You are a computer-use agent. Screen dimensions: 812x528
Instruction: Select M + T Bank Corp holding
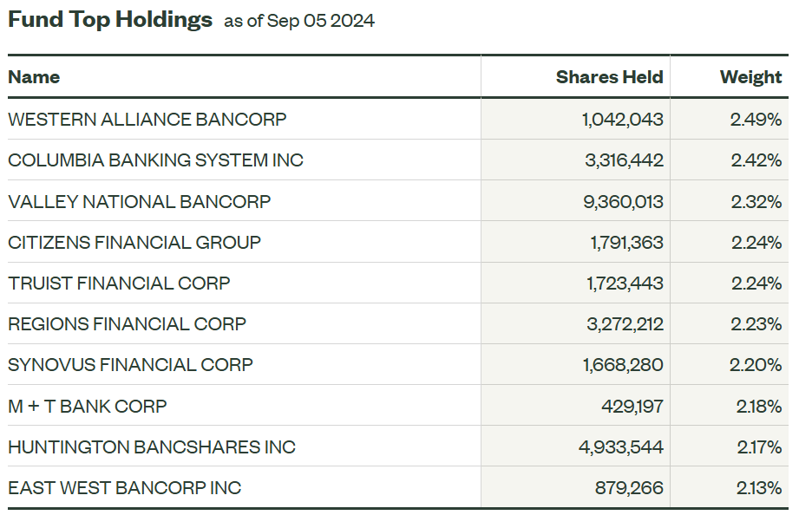[x=87, y=406]
